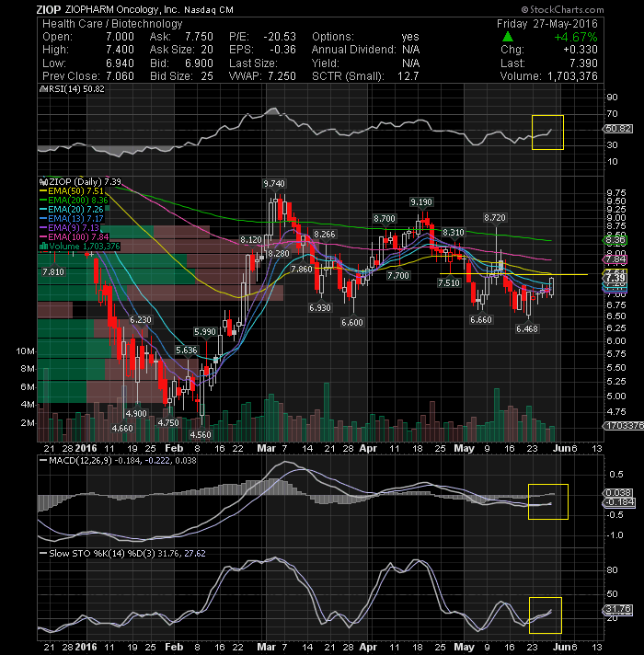Click the Prev Close value 7.060

(x=120, y=76)
